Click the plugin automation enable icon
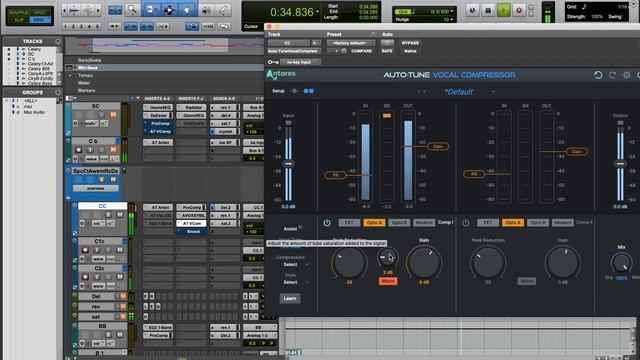 coord(387,43)
